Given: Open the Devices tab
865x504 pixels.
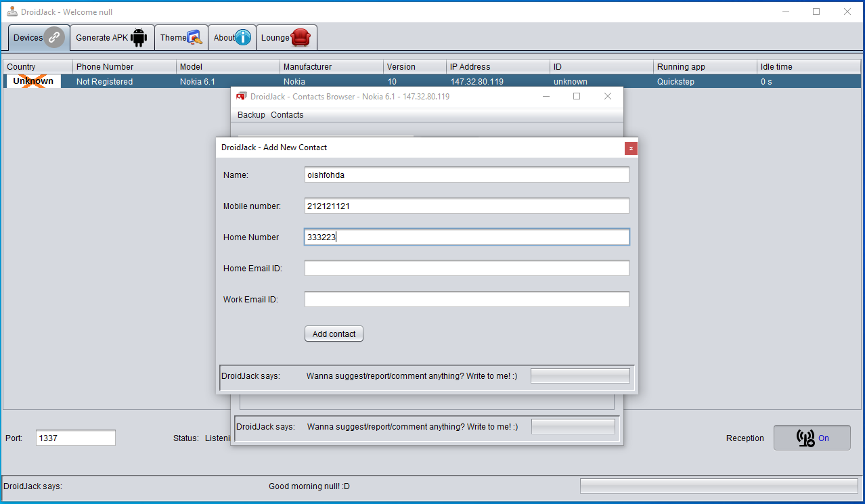Looking at the screenshot, I should pyautogui.click(x=39, y=38).
